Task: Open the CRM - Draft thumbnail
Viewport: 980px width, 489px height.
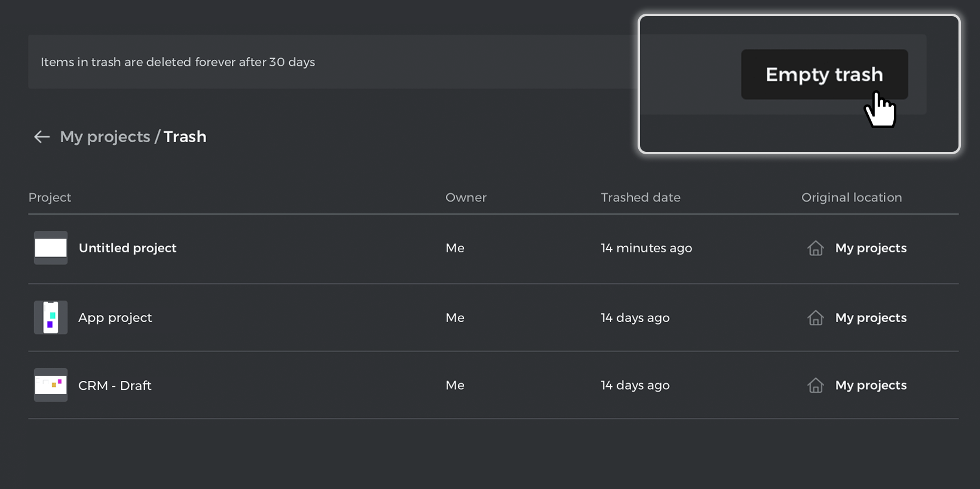Action: [51, 385]
